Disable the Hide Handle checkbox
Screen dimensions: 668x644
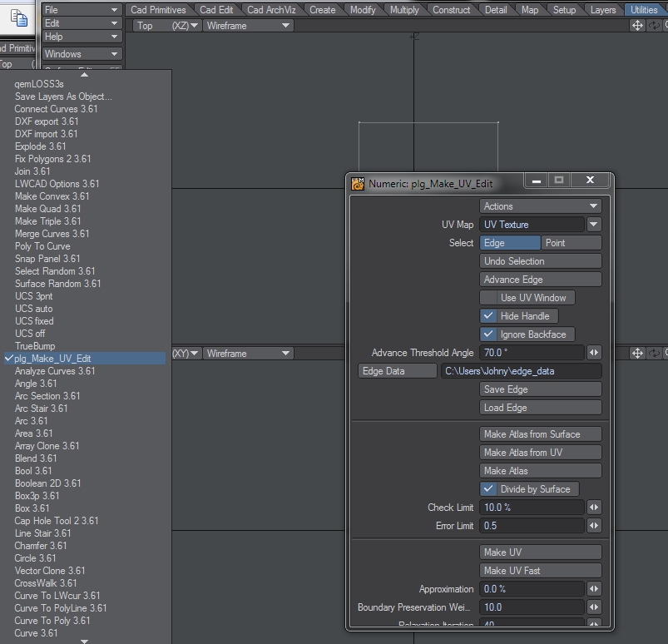(489, 316)
